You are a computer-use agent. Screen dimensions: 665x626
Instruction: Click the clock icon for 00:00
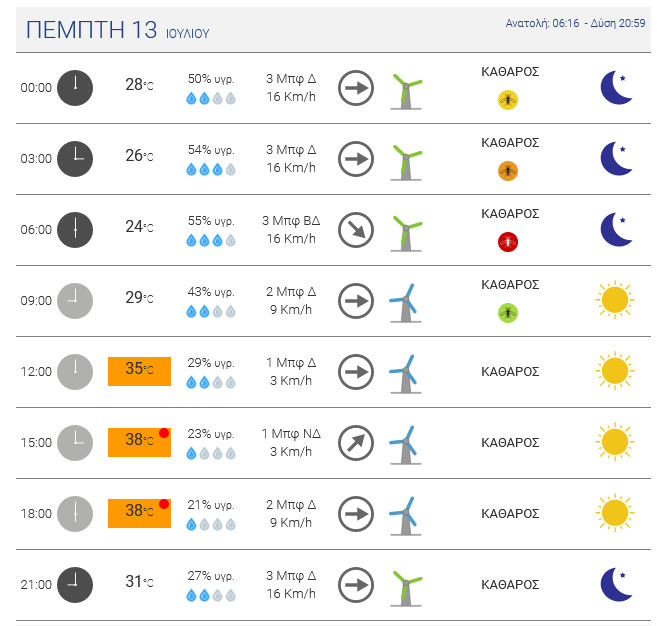pos(75,87)
